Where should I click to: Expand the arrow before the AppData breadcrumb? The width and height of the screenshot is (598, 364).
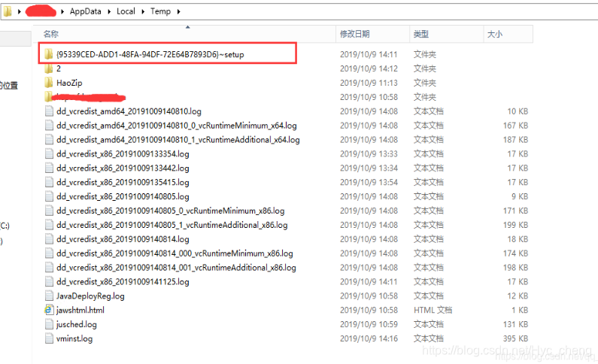point(62,11)
